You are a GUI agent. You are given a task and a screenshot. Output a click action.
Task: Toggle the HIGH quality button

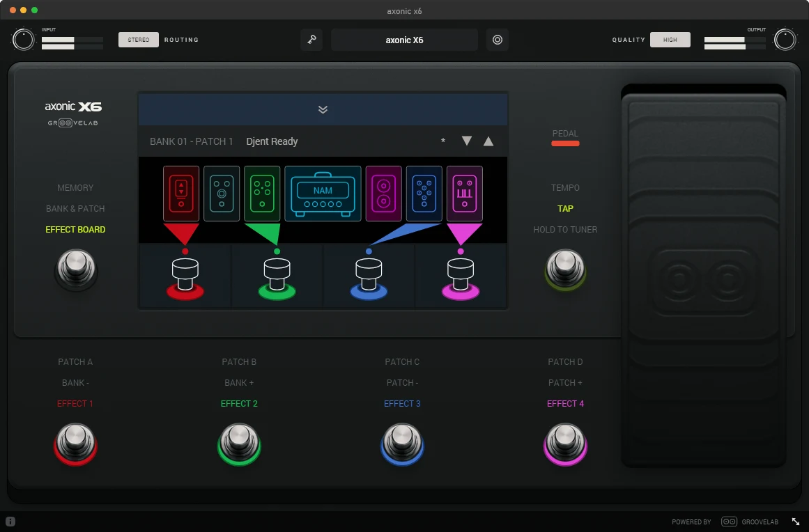(x=670, y=40)
